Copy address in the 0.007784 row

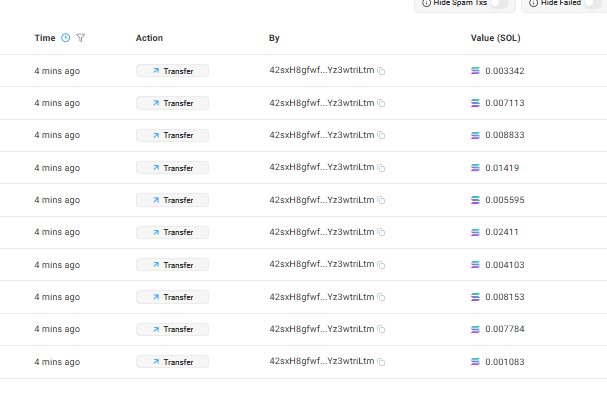pyautogui.click(x=381, y=329)
